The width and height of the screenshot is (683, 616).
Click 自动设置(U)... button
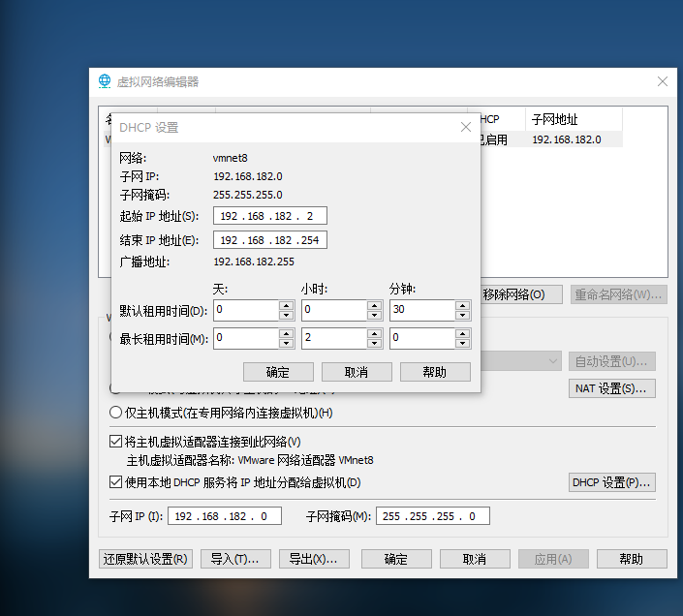[612, 361]
